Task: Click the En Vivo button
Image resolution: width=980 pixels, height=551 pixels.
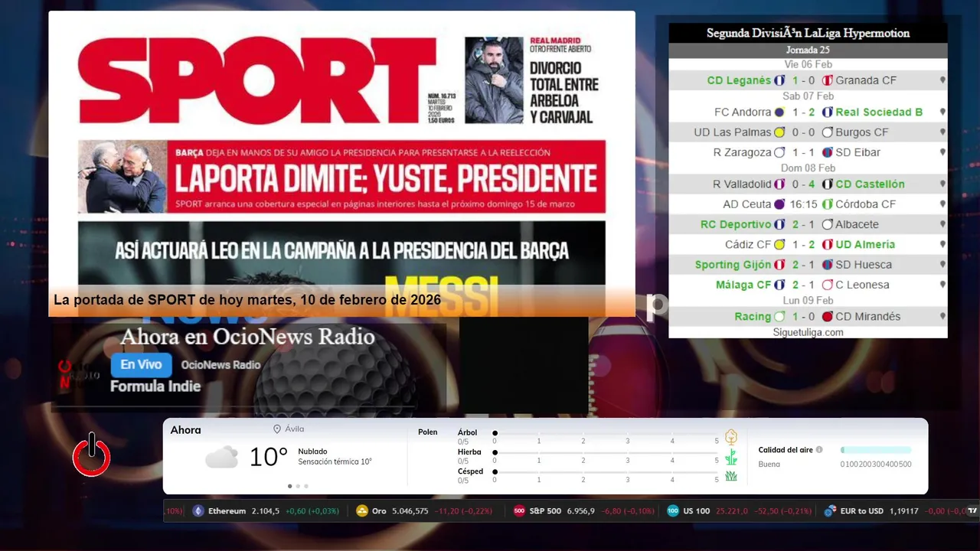Action: [141, 365]
